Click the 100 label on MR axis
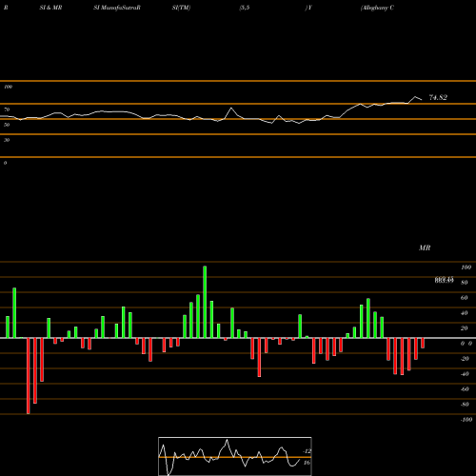Image resolution: width=476 pixels, height=476 pixels. (x=466, y=268)
